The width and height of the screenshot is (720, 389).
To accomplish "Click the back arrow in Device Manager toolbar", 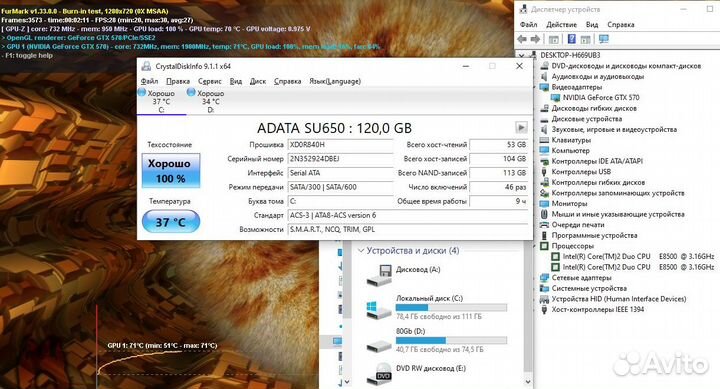I will pos(522,39).
